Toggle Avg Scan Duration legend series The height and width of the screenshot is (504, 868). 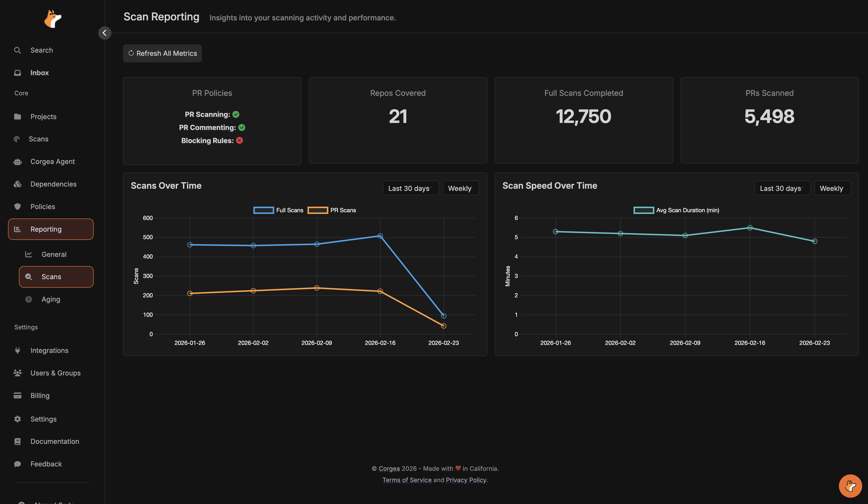point(676,210)
